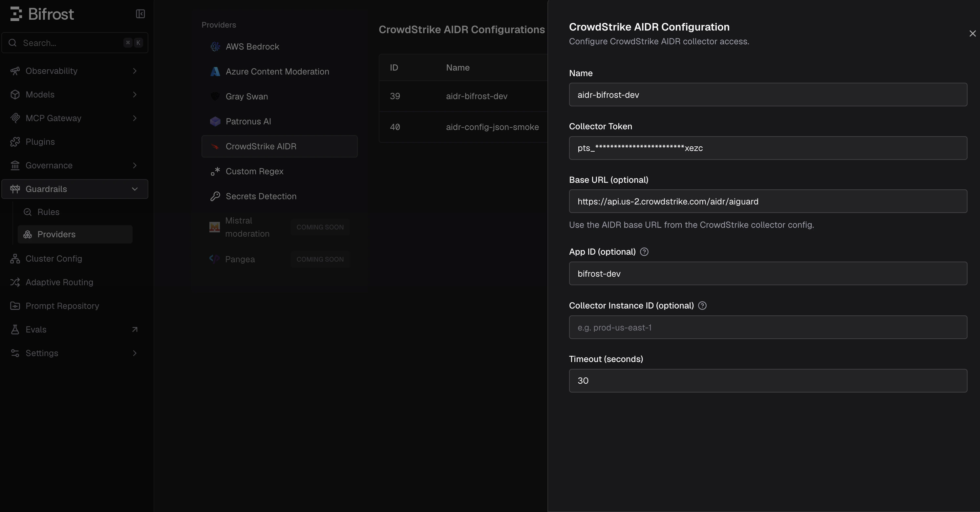Click the Patronus AI cube icon
980x512 pixels.
click(x=215, y=121)
